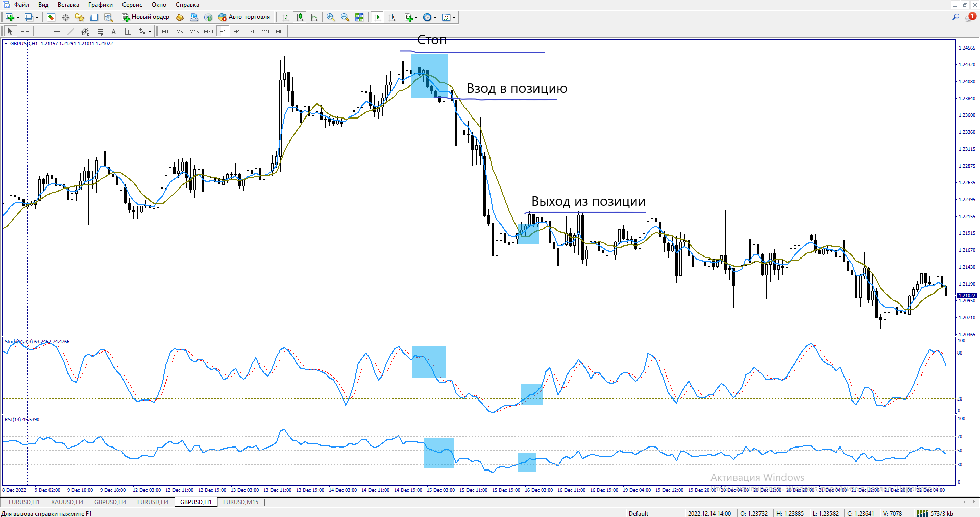Image resolution: width=980 pixels, height=517 pixels.
Task: Open the Strategy Tester icon
Action: click(108, 17)
